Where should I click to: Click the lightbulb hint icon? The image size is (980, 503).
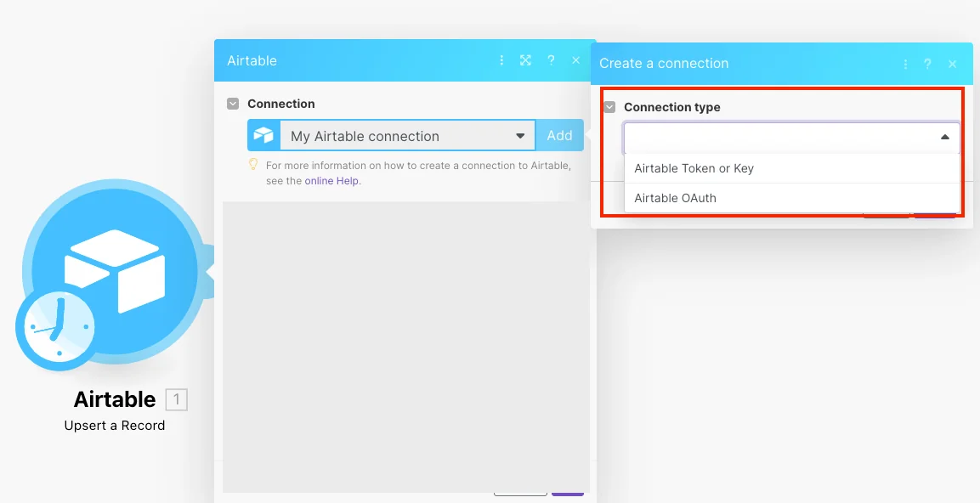tap(253, 164)
